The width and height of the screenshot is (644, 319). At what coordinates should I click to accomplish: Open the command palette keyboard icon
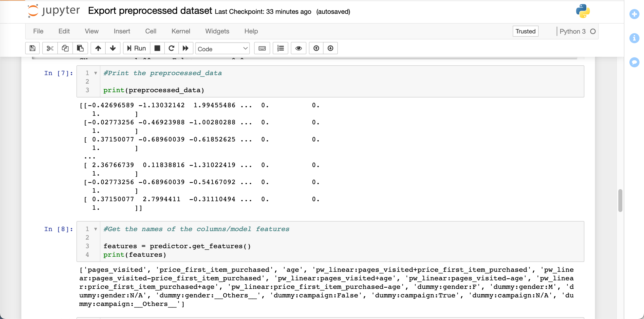pyautogui.click(x=262, y=48)
